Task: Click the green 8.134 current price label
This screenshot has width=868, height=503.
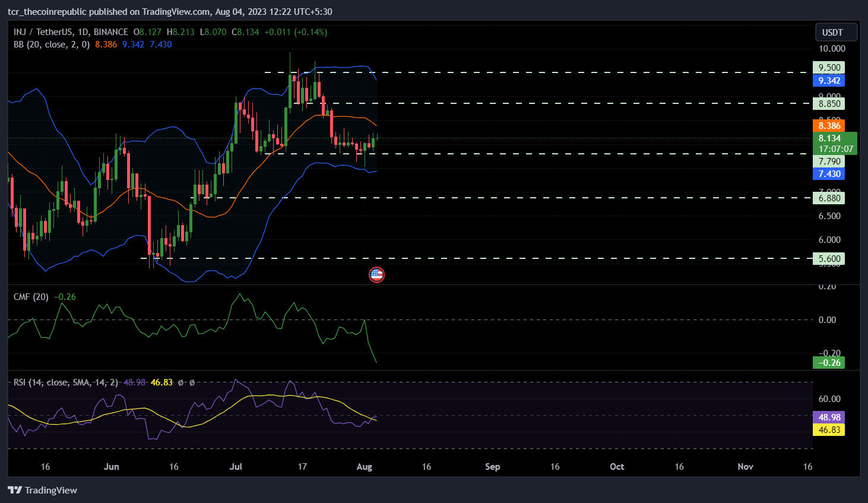Action: [829, 138]
